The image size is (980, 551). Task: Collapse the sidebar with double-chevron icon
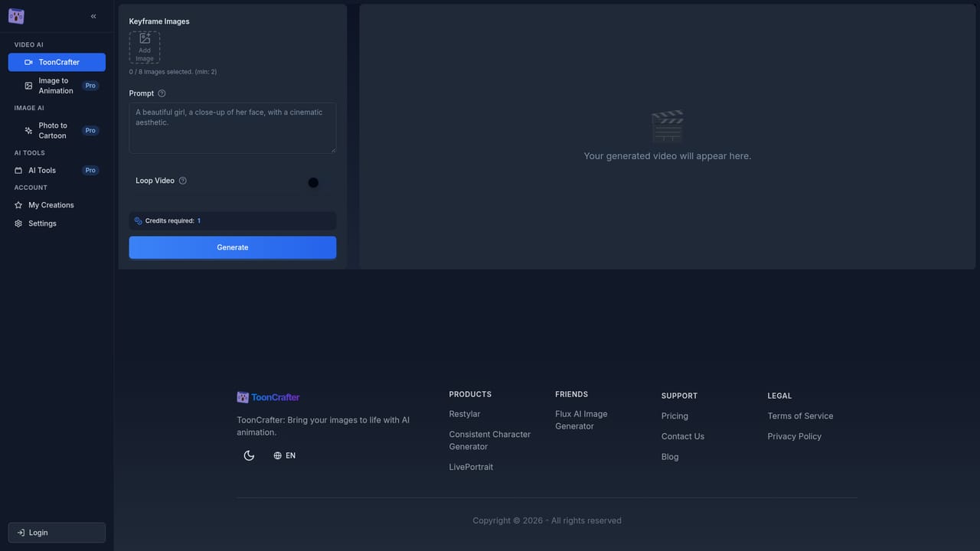point(93,16)
